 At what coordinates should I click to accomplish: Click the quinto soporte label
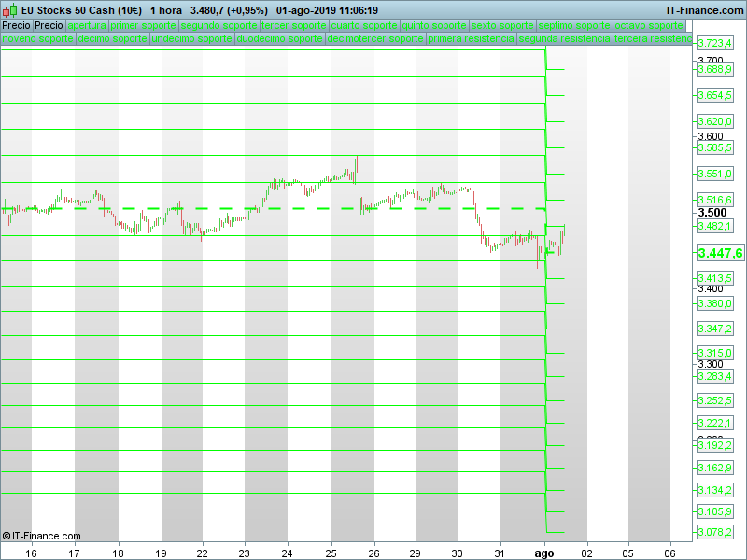434,26
